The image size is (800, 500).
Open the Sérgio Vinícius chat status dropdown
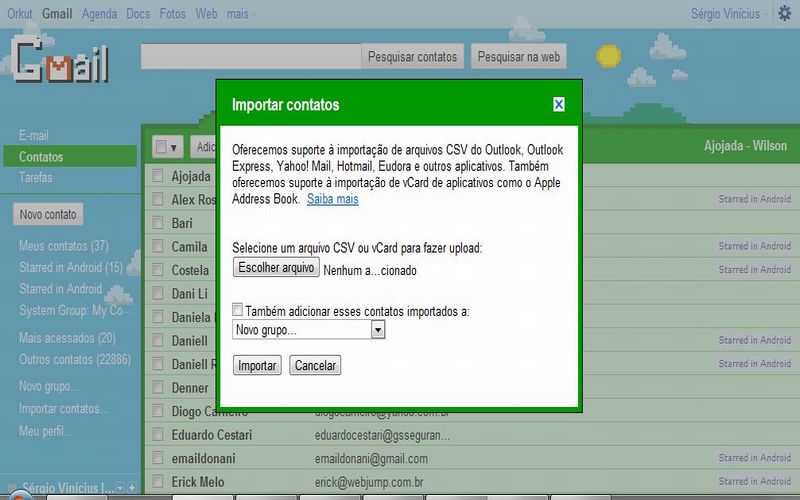tap(119, 488)
